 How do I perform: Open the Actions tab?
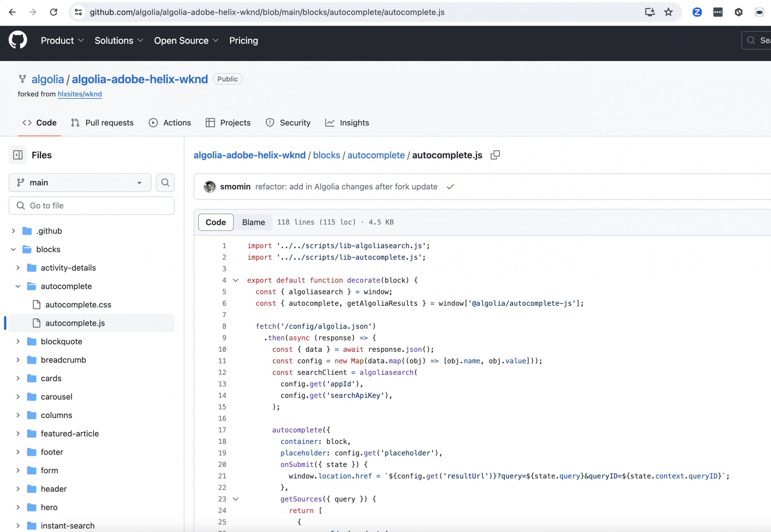tap(170, 123)
